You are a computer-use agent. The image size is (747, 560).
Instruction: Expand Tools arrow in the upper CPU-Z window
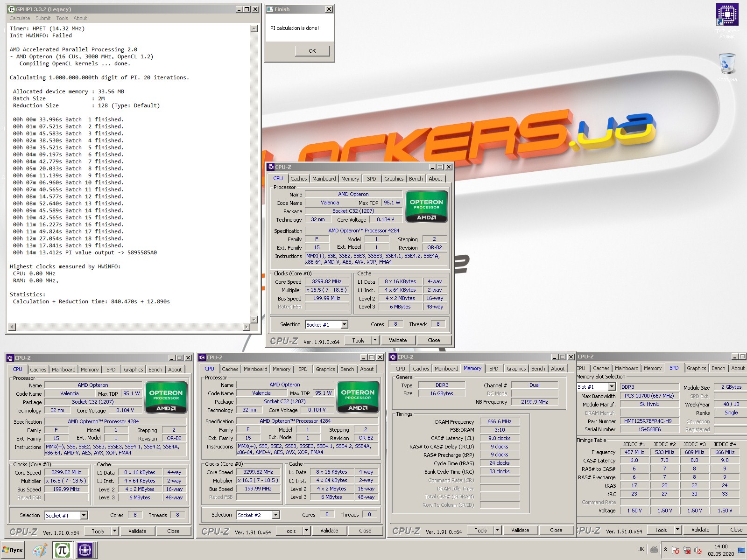coord(375,340)
